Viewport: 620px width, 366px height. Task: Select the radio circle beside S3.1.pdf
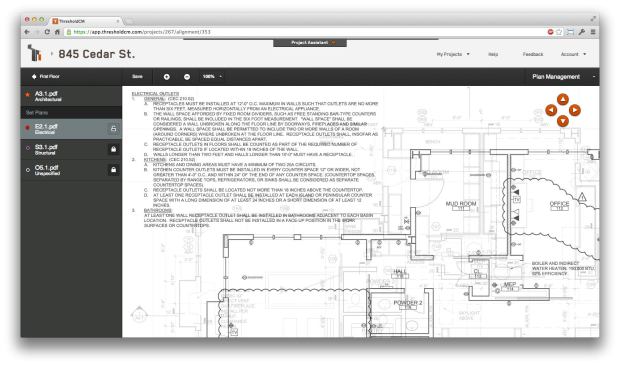click(x=28, y=148)
